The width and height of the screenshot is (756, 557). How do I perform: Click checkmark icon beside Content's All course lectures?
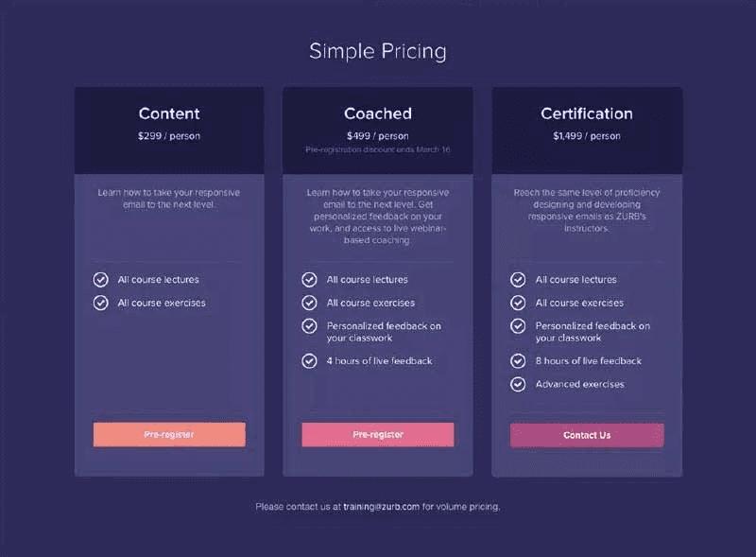point(100,280)
